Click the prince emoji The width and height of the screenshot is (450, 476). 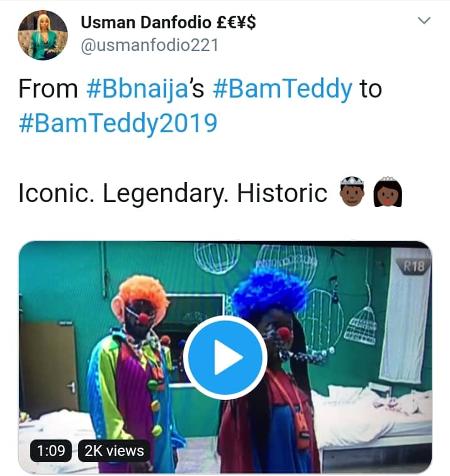pyautogui.click(x=352, y=191)
